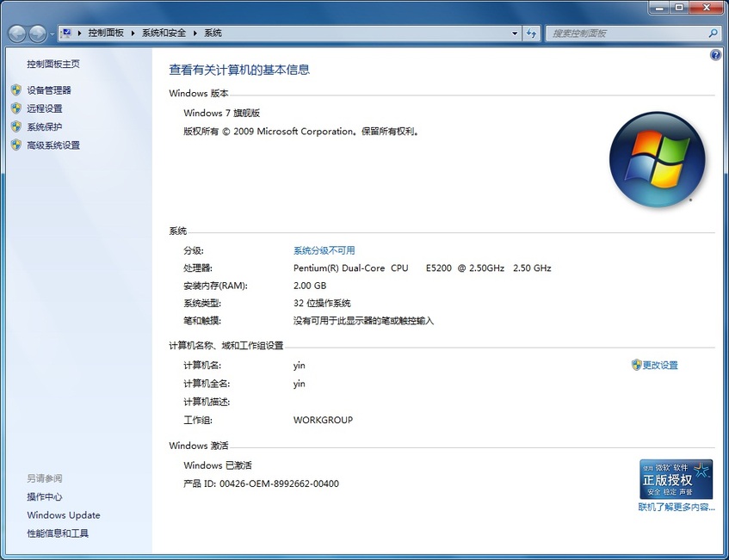Click the magnifier search icon
This screenshot has height=560, width=729.
(x=714, y=33)
